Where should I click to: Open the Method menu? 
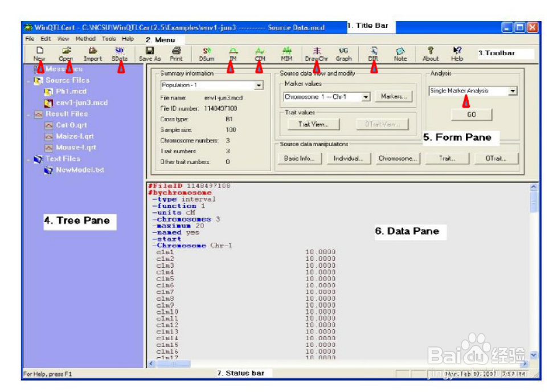pos(85,39)
